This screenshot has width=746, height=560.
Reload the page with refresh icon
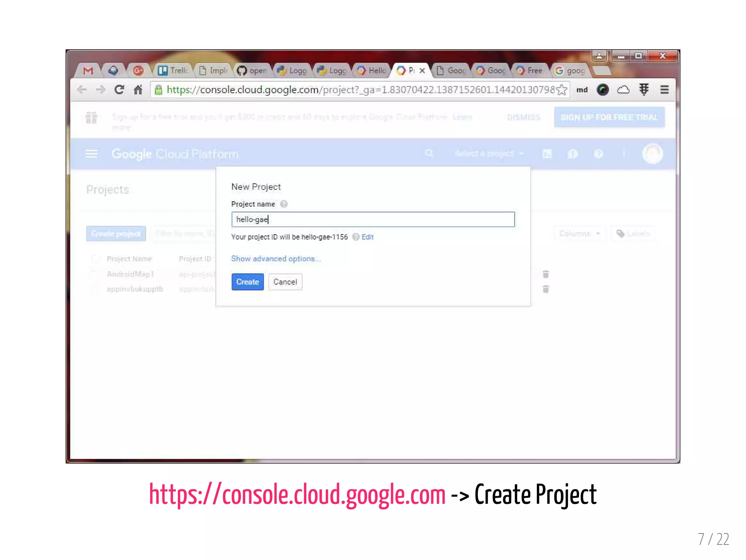tap(119, 90)
